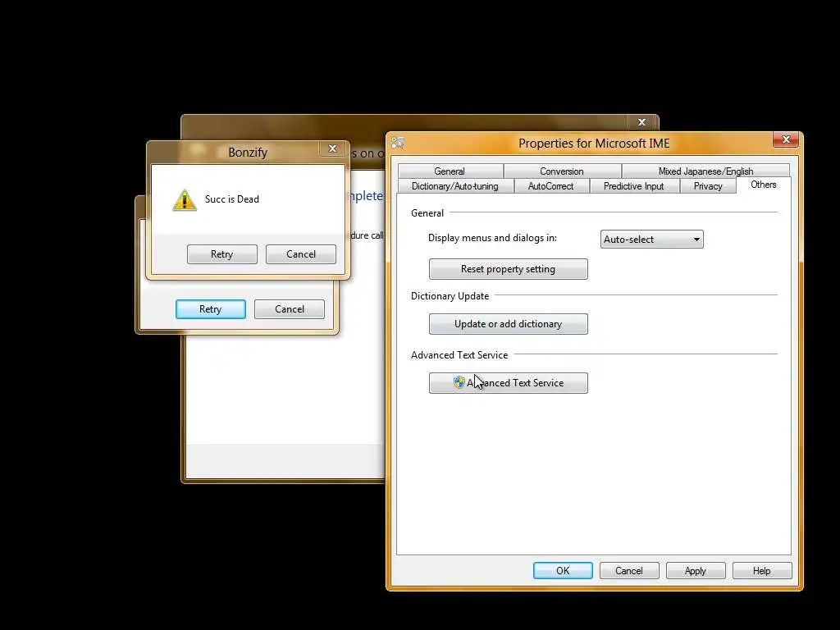Viewport: 840px width, 630px height.
Task: Click the Advanced Text Service section heading
Action: pos(459,354)
